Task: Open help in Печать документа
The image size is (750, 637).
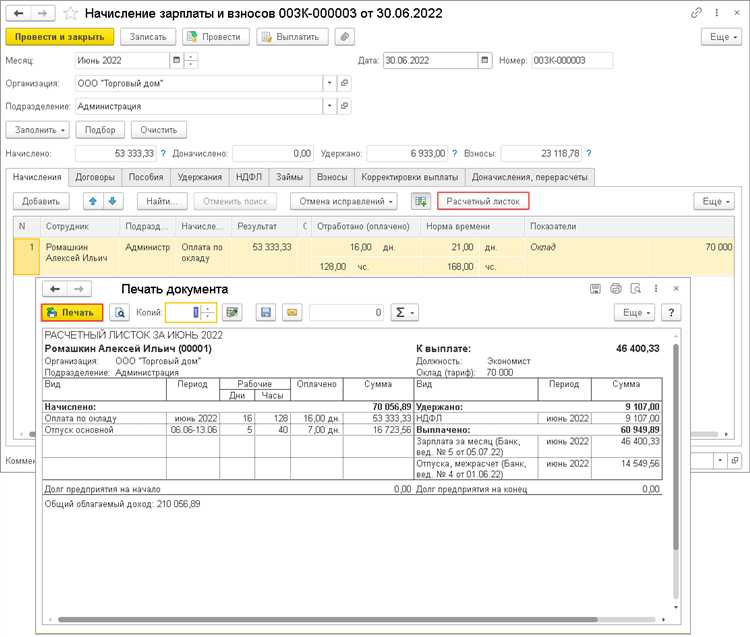Action: (x=671, y=313)
